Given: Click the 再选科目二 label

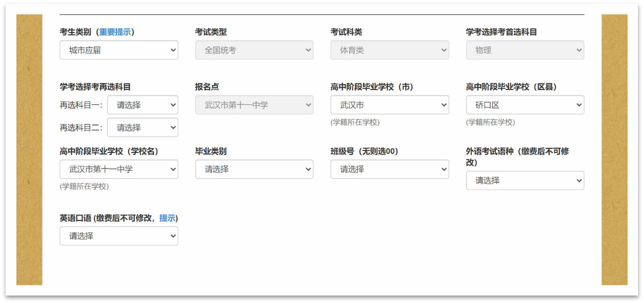Looking at the screenshot, I should coord(81,127).
